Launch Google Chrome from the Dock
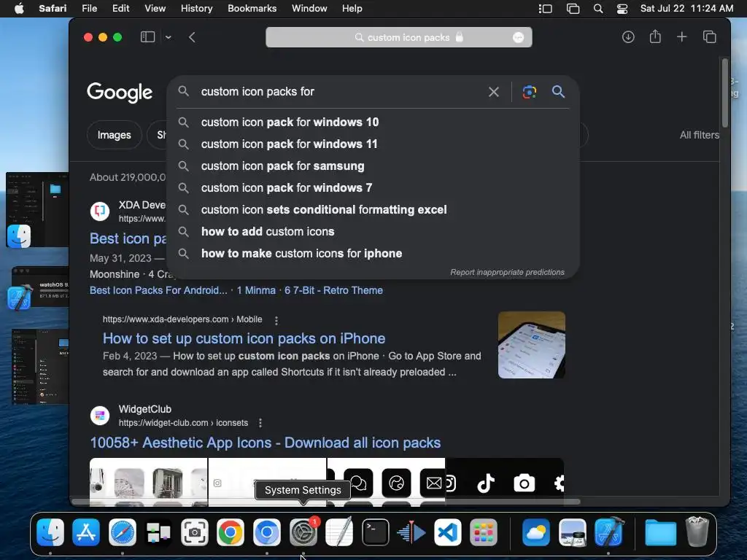This screenshot has height=560, width=747. (231, 532)
